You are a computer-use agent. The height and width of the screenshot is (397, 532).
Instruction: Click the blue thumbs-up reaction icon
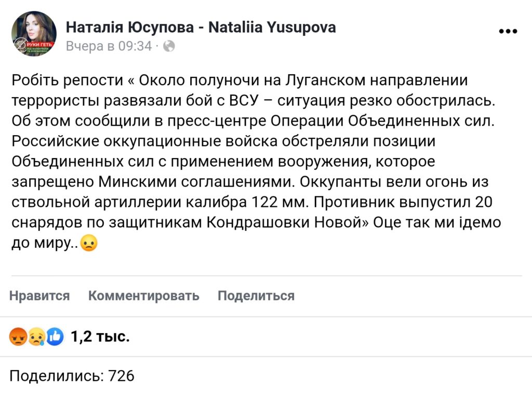coord(55,337)
